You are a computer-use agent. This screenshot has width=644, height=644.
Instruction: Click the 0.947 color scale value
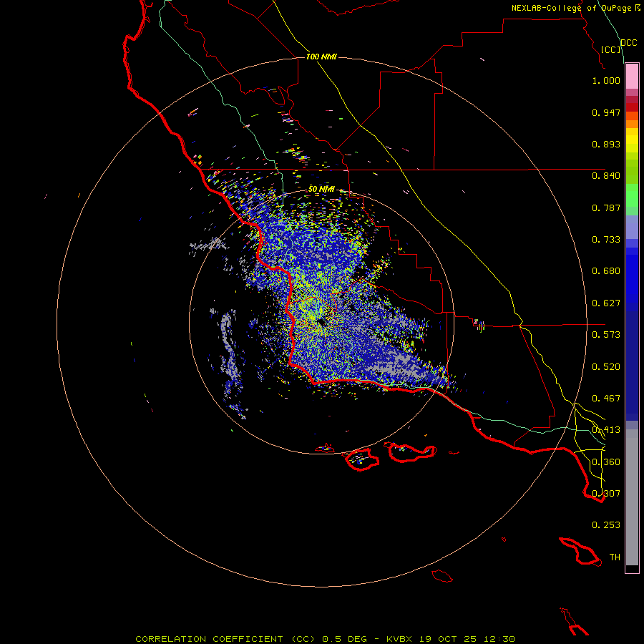pos(606,112)
